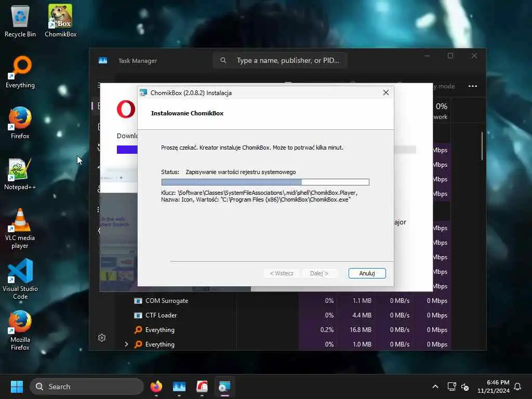Viewport: 532px width, 399px height.
Task: Open the Visual Studio Code desktop shortcut
Action: [x=20, y=279]
